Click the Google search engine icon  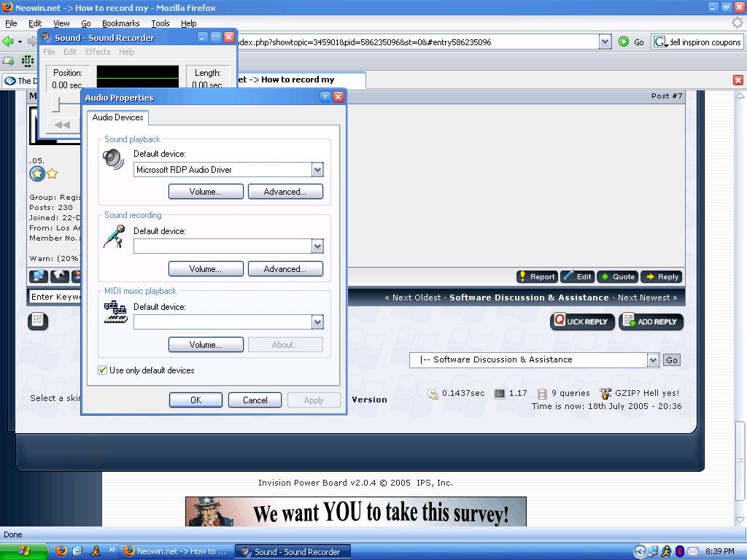tap(660, 42)
